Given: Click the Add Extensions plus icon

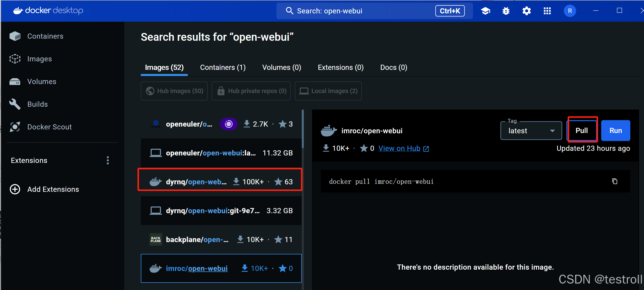Looking at the screenshot, I should 15,189.
